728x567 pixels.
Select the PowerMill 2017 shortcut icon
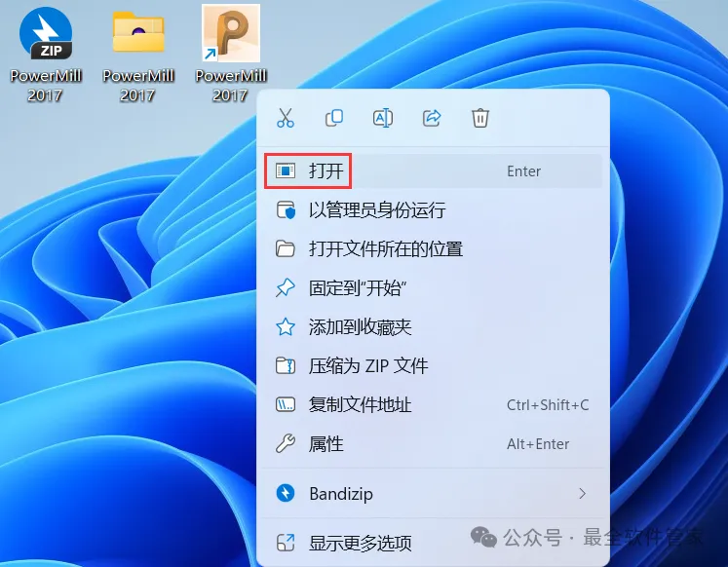(x=230, y=55)
